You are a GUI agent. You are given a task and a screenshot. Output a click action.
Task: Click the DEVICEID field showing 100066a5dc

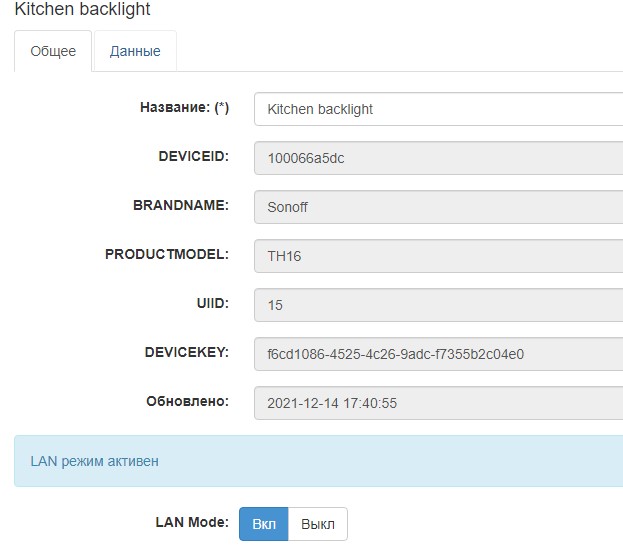(438, 158)
